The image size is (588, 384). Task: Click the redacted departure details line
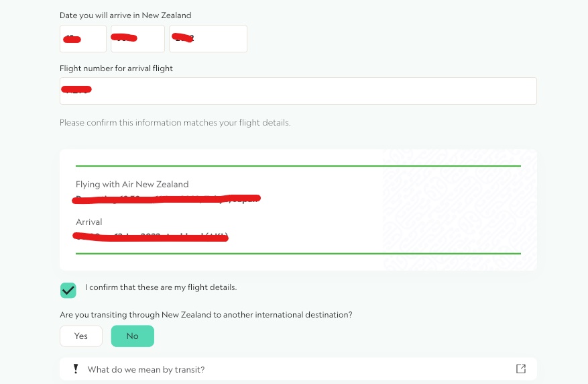click(x=167, y=198)
